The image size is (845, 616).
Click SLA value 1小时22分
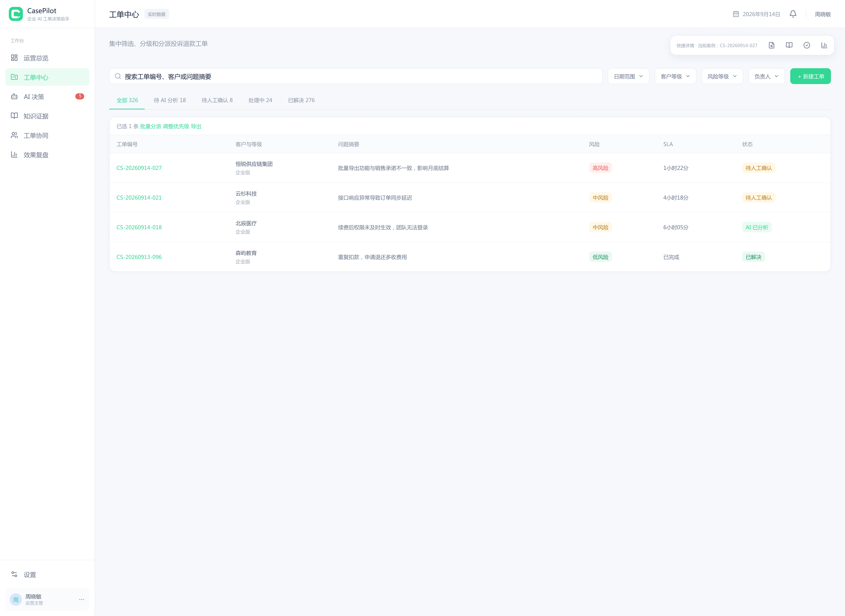(x=676, y=168)
